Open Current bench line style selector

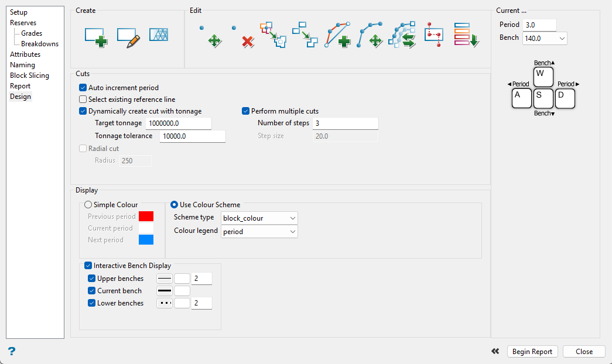click(165, 291)
